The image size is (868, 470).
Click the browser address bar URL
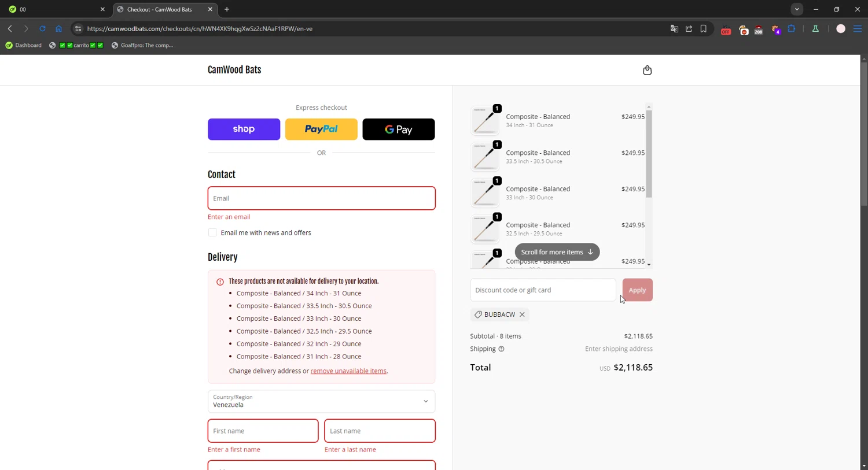point(200,28)
